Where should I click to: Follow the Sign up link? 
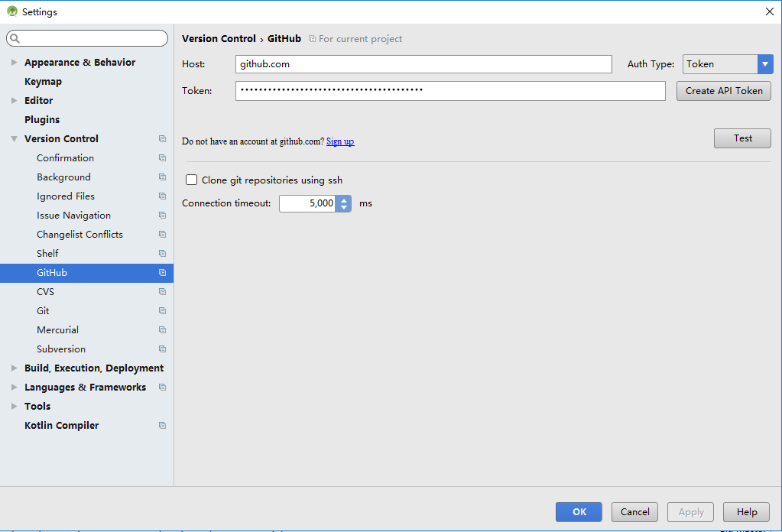pyautogui.click(x=340, y=141)
